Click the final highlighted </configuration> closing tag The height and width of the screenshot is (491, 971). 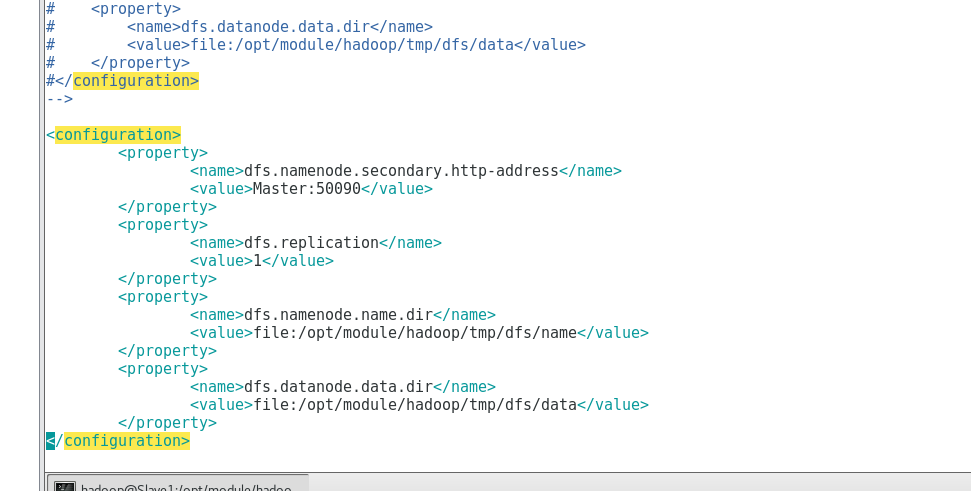118,441
